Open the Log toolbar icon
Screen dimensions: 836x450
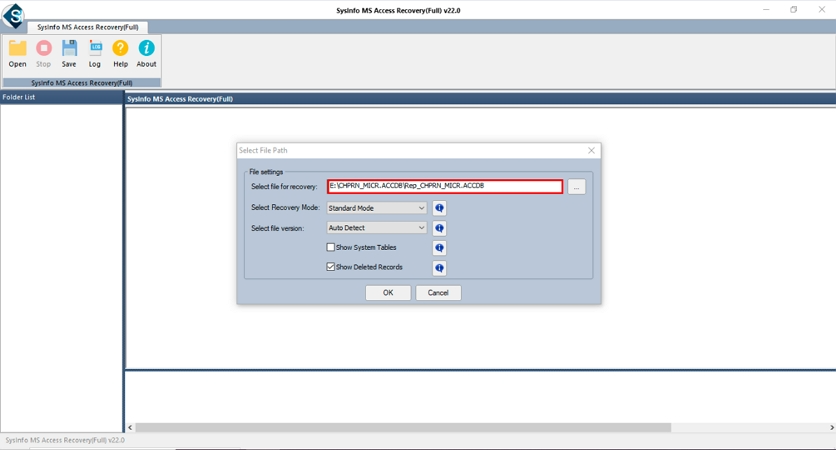[x=95, y=49]
